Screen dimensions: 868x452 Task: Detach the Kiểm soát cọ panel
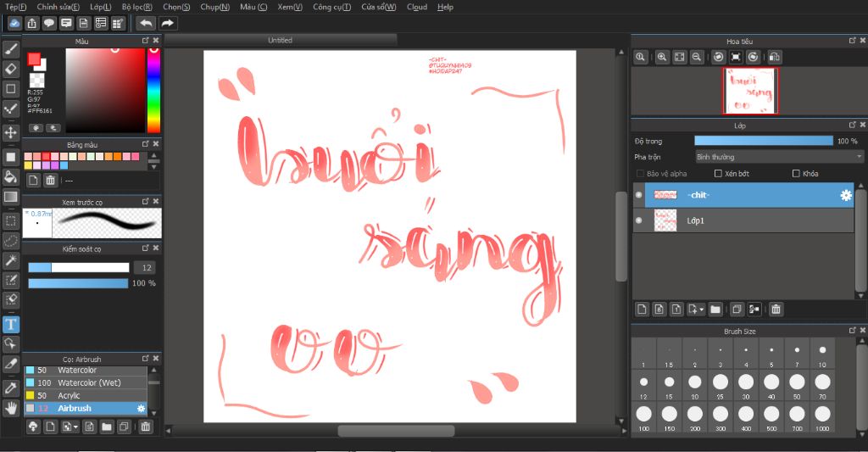(145, 248)
